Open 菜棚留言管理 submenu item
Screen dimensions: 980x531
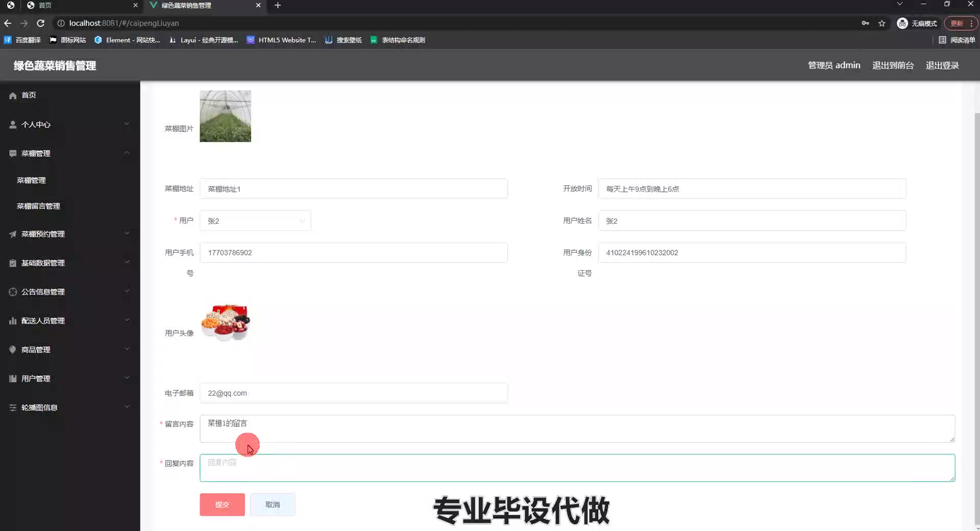click(x=38, y=206)
